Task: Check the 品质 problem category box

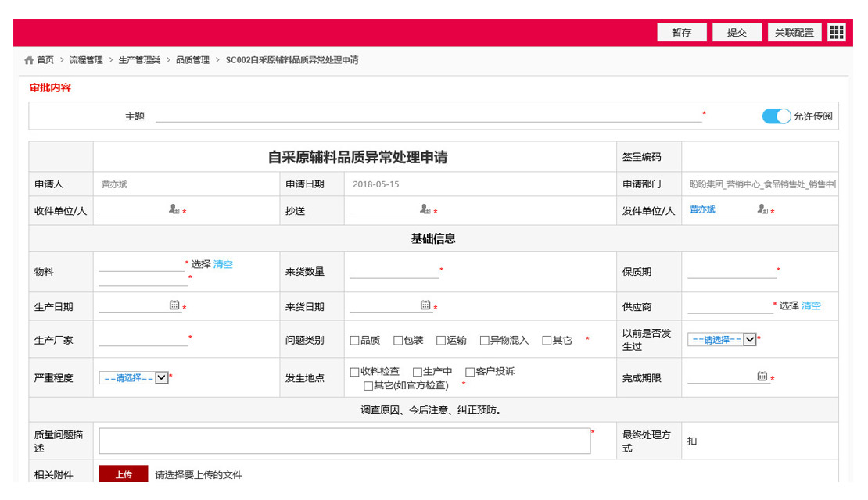Action: click(355, 341)
